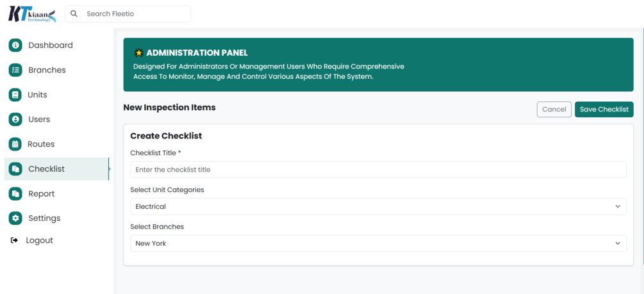The height and width of the screenshot is (294, 644).
Task: Click the Branches list icon
Action: tap(15, 70)
